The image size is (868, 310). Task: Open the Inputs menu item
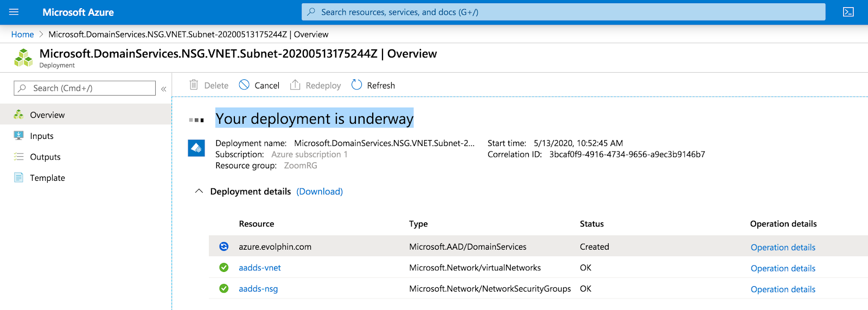click(x=42, y=136)
